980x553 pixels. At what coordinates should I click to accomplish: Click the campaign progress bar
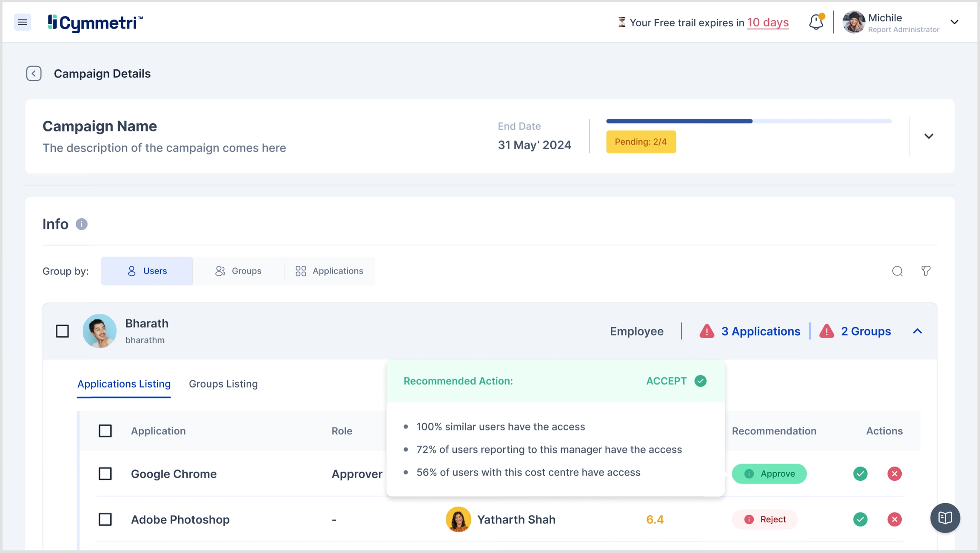coord(749,121)
